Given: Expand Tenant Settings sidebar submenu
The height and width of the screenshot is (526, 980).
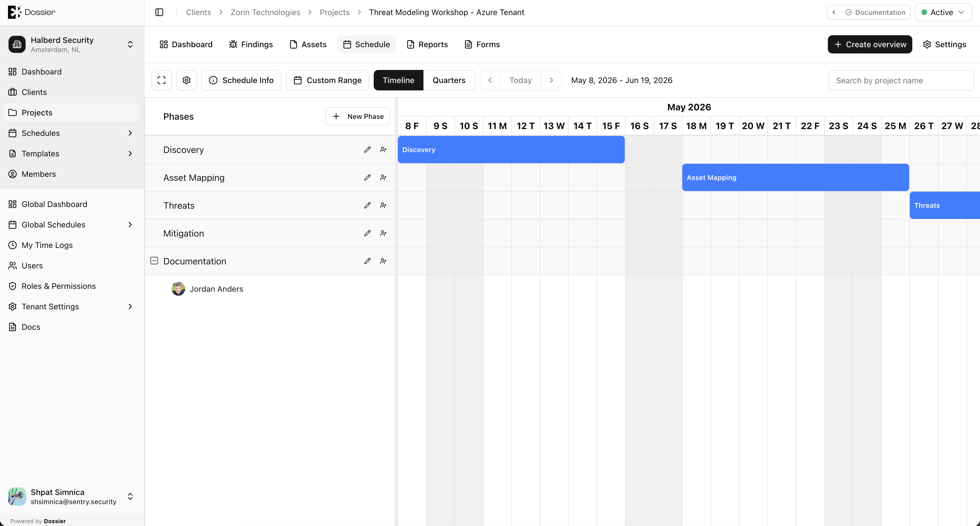Looking at the screenshot, I should click(x=130, y=307).
